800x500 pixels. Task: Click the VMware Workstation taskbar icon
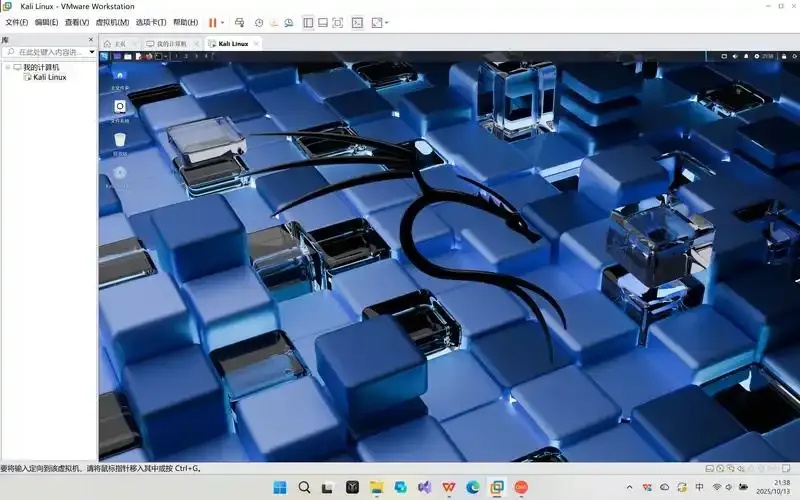tap(497, 487)
